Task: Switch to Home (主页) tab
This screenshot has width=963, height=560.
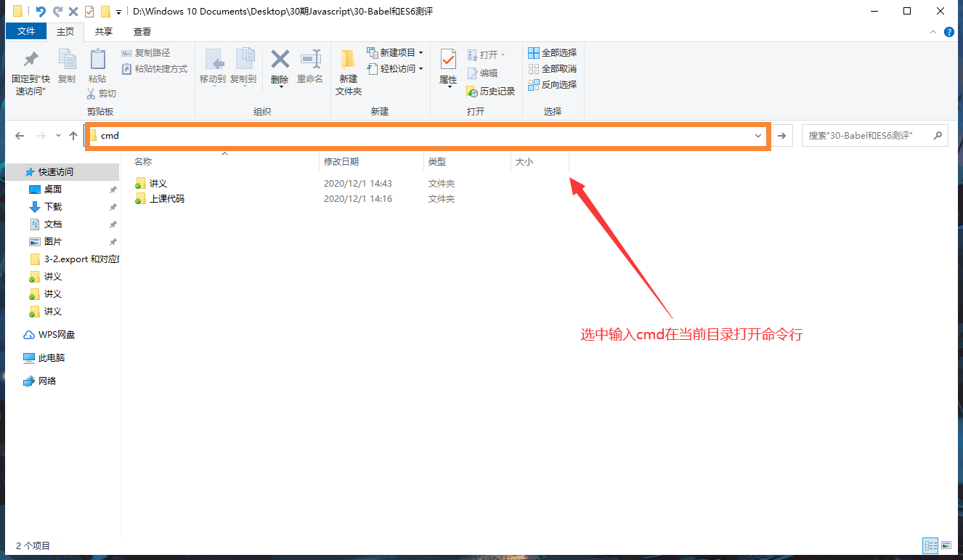Action: [x=65, y=31]
